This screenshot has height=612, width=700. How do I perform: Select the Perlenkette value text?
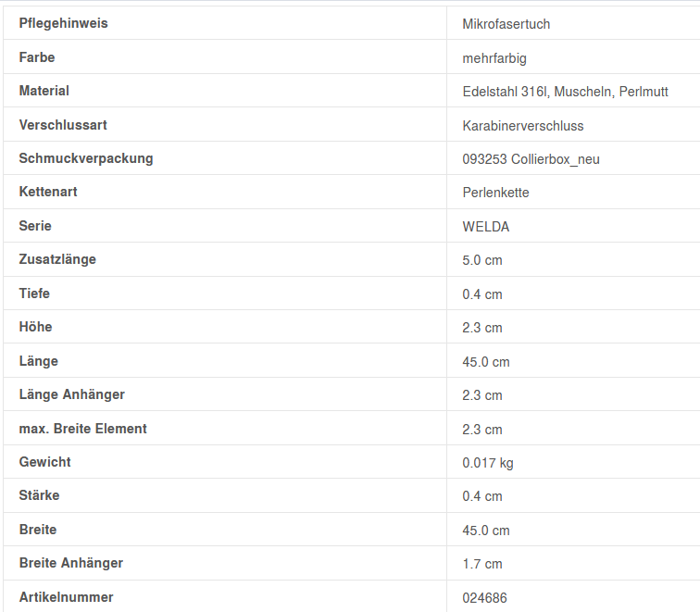click(x=495, y=193)
